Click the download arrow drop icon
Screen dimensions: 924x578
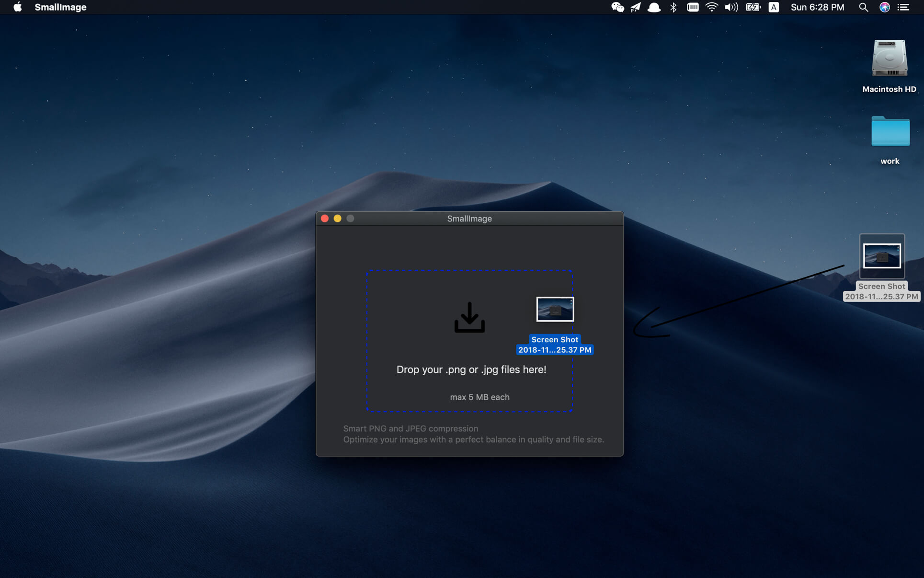(x=469, y=317)
